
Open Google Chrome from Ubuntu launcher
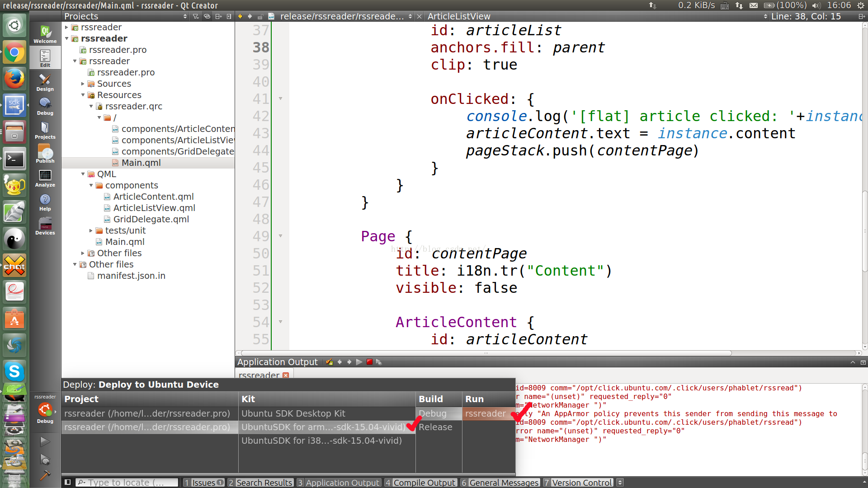14,53
